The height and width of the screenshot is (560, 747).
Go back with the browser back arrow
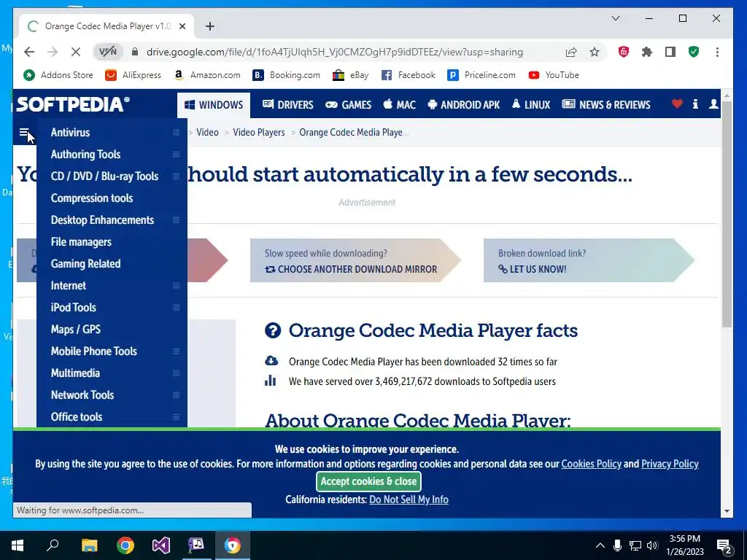pyautogui.click(x=29, y=52)
